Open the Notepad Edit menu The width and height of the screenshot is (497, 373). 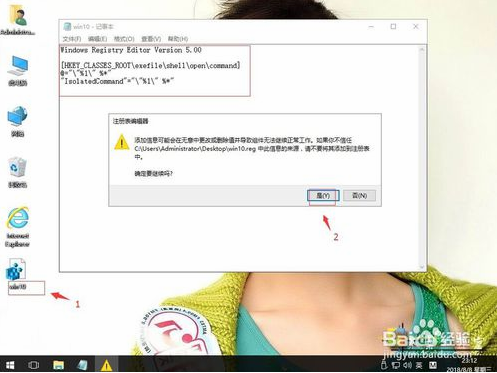(97, 39)
